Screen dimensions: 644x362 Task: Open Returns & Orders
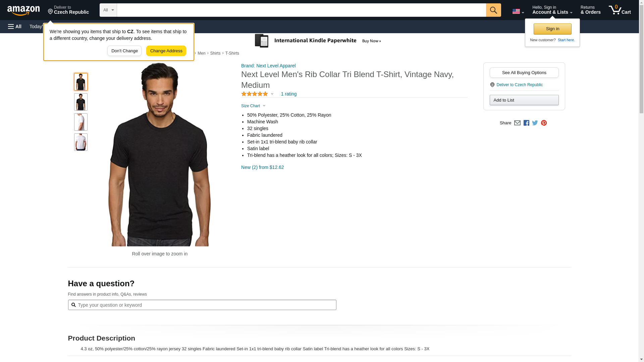click(x=590, y=10)
